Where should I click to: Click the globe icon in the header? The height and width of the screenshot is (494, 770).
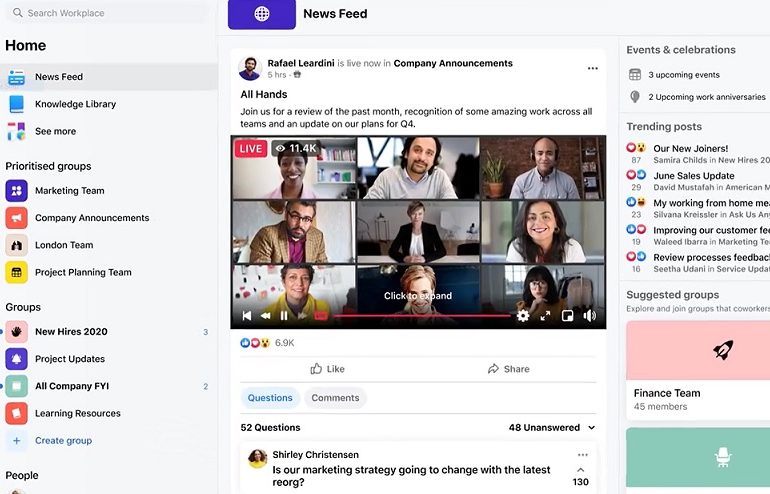coord(262,14)
